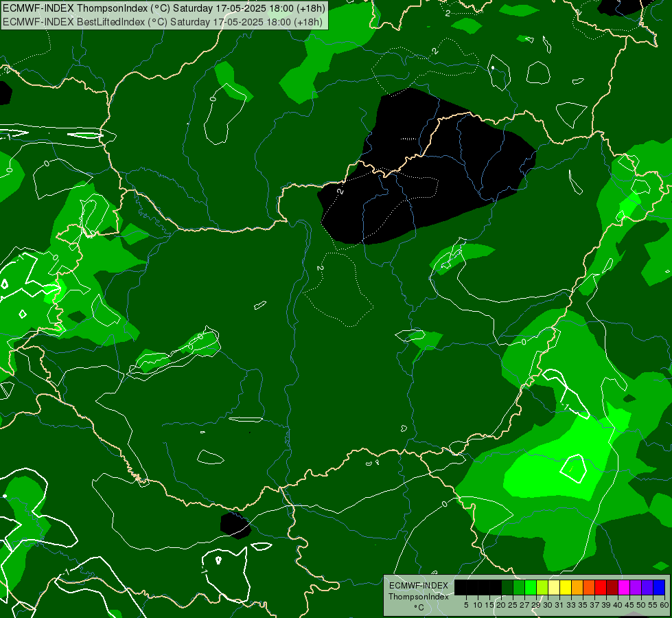This screenshot has height=618, width=672.
Task: Click the ThompsonIndex title line at top
Action: click(x=164, y=8)
